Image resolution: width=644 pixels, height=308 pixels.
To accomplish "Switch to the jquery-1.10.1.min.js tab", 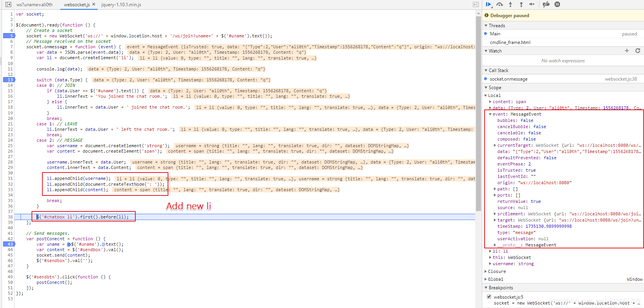I will pyautogui.click(x=121, y=5).
